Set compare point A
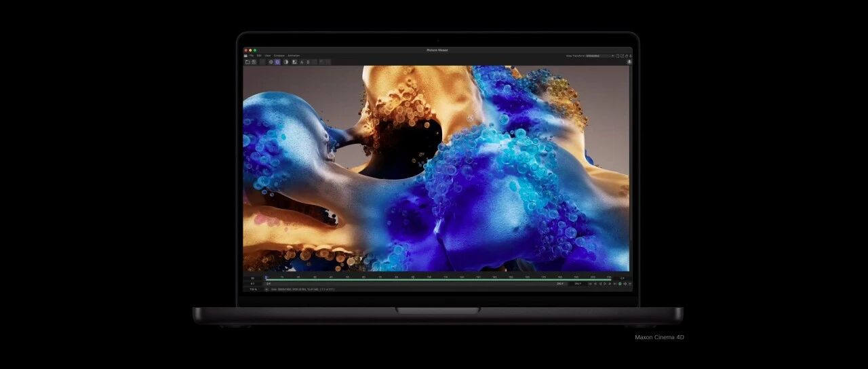 tap(302, 62)
